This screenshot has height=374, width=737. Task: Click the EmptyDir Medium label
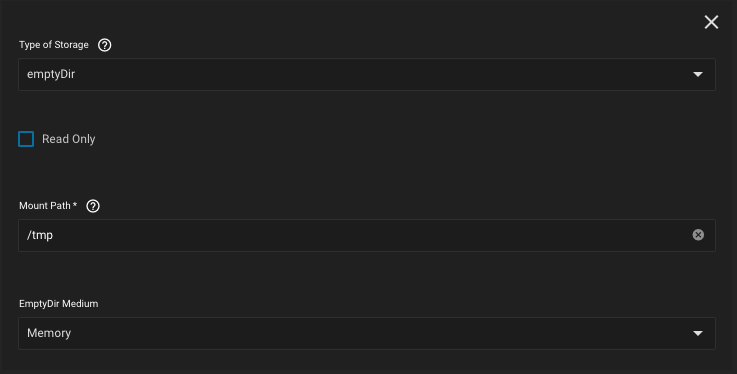click(x=59, y=304)
